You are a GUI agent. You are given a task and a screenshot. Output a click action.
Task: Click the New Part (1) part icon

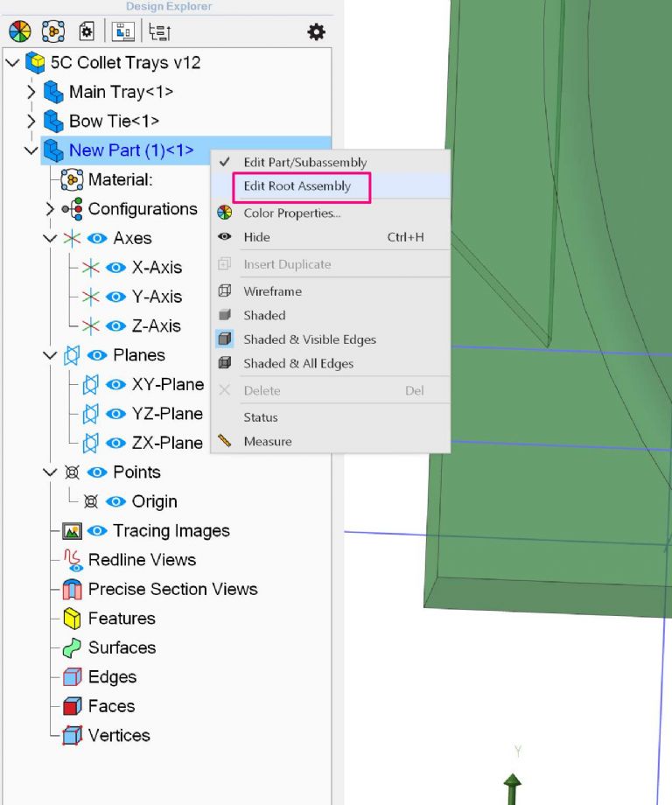tap(53, 150)
